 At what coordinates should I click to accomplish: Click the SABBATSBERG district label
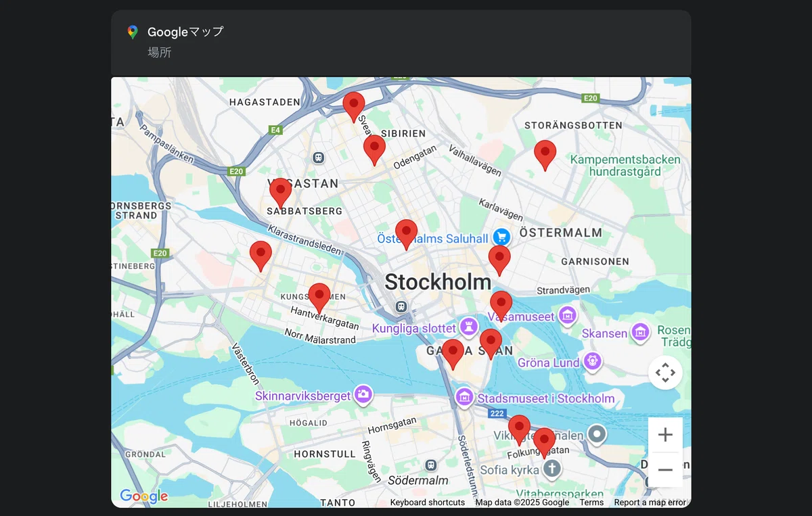point(304,211)
